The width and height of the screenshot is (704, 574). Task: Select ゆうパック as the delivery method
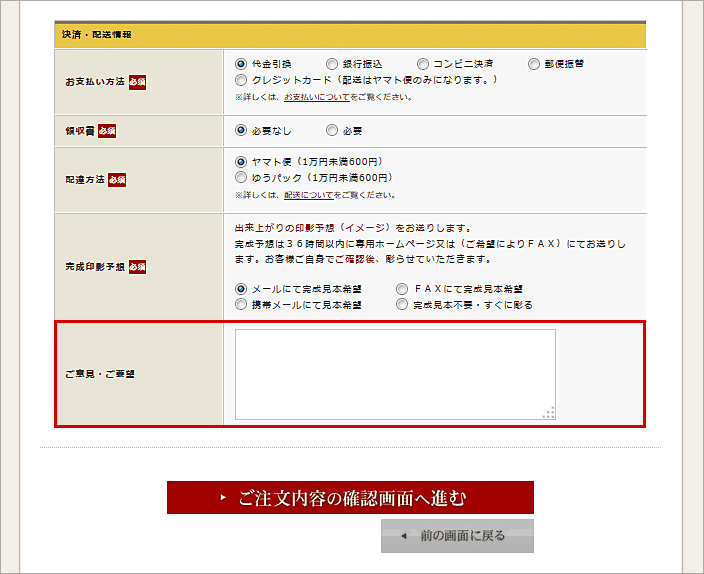pyautogui.click(x=241, y=177)
